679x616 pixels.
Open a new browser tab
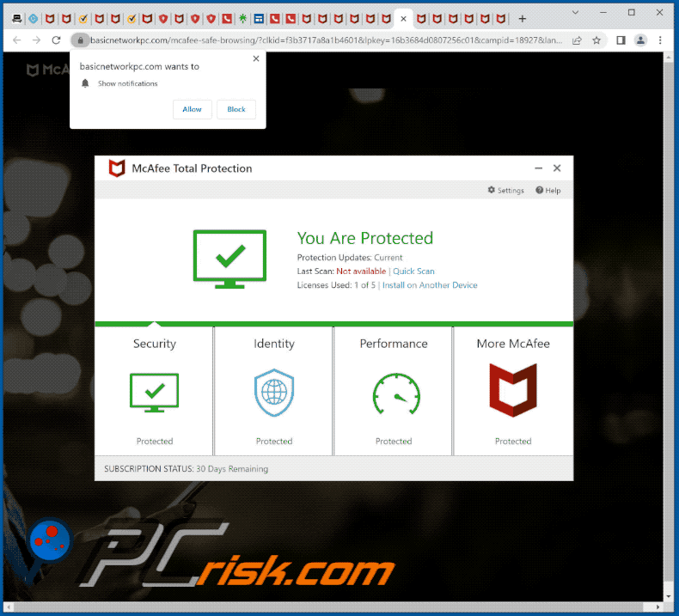pyautogui.click(x=523, y=19)
